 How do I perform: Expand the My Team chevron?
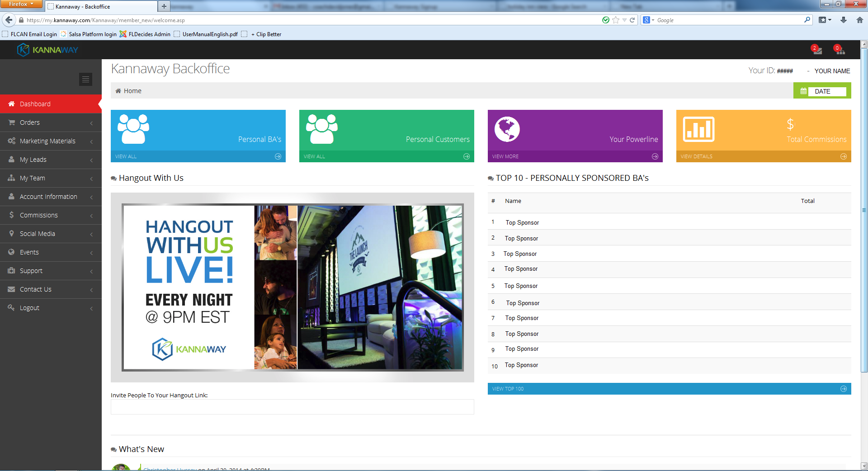click(91, 179)
